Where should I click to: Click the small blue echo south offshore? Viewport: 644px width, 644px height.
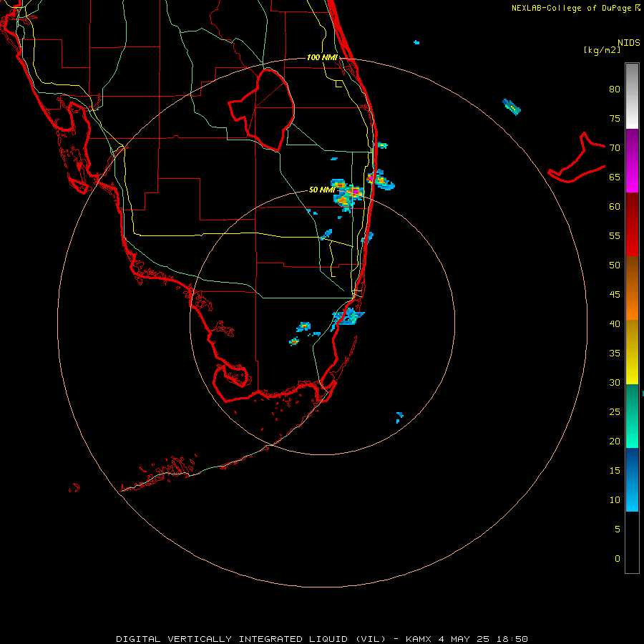point(399,417)
